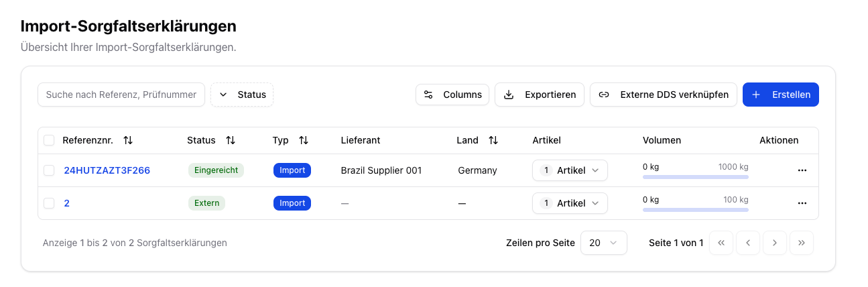Sort table by Land column
The width and height of the screenshot is (868, 287).
pos(493,141)
